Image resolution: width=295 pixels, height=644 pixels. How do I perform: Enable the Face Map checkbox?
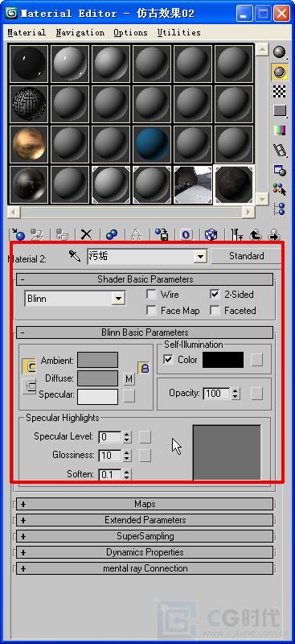coord(151,311)
